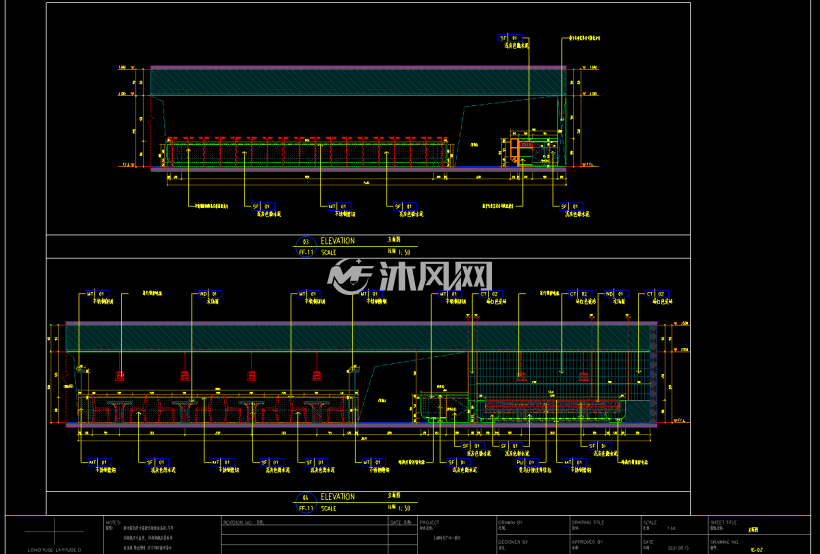This screenshot has width=820, height=554.
Task: Select the ELEVATION title of drawing 04
Action: [x=337, y=496]
